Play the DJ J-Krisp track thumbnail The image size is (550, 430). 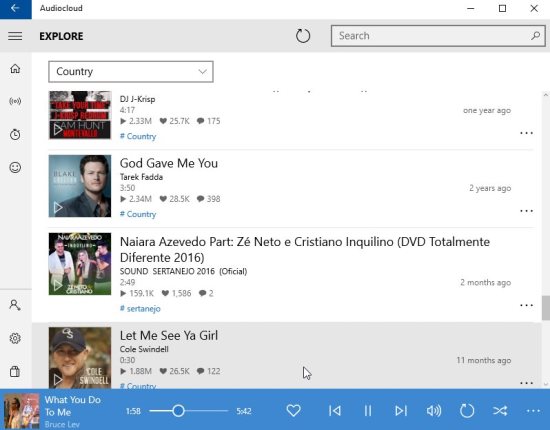click(x=80, y=115)
